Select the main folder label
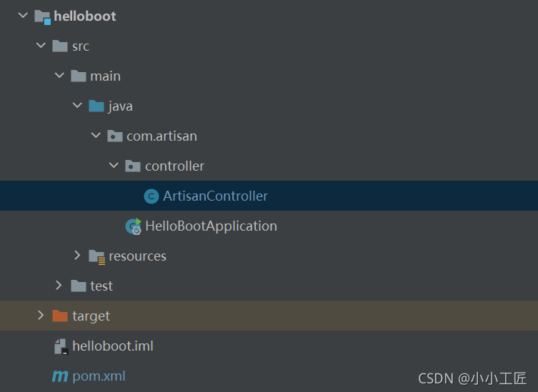 105,76
